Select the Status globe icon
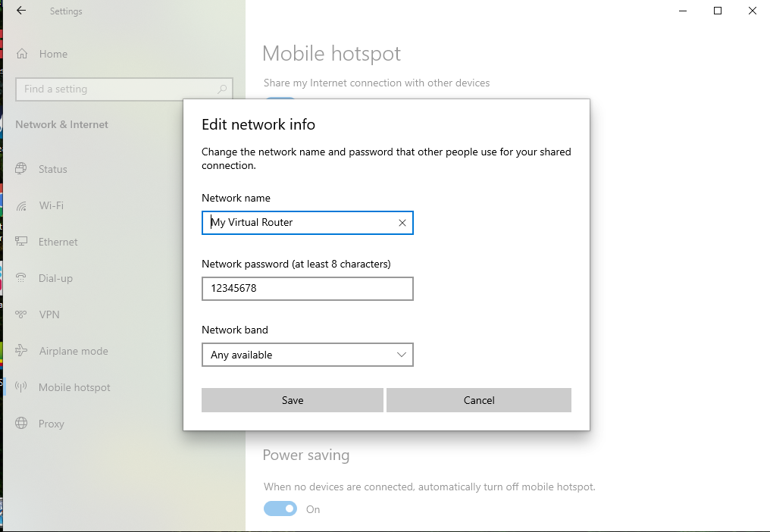Image resolution: width=770 pixels, height=532 pixels. point(21,169)
